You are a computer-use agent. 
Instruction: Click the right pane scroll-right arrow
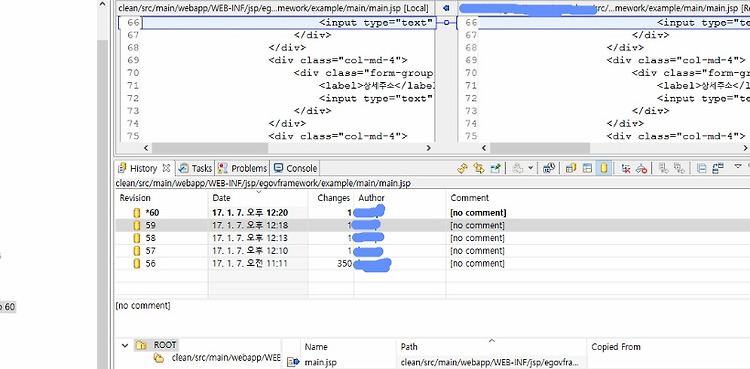pyautogui.click(x=745, y=148)
